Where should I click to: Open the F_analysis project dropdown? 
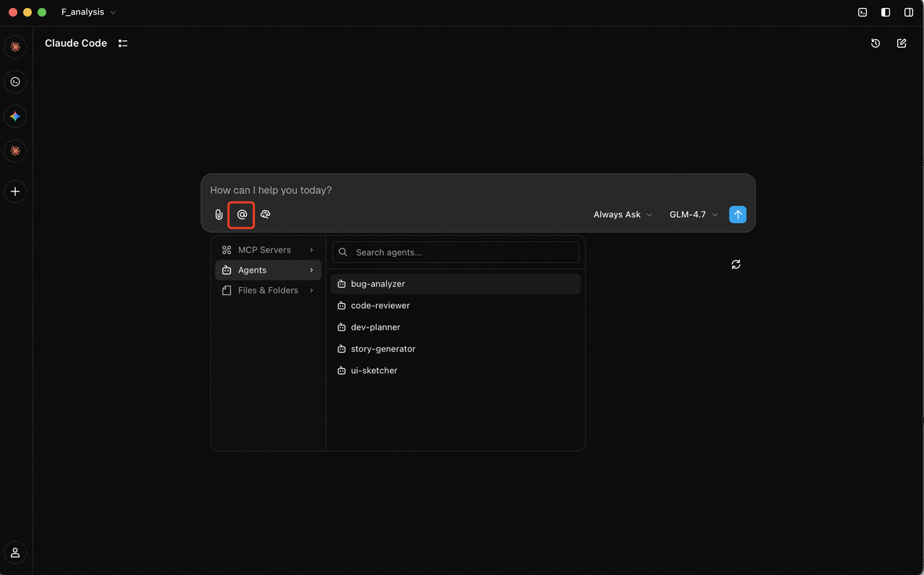(89, 12)
